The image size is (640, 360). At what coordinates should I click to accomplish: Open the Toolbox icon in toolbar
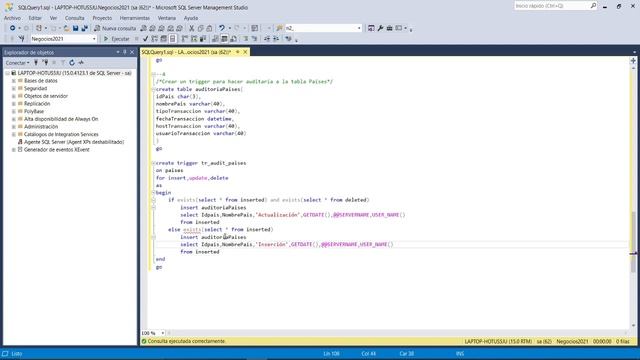pos(389,28)
